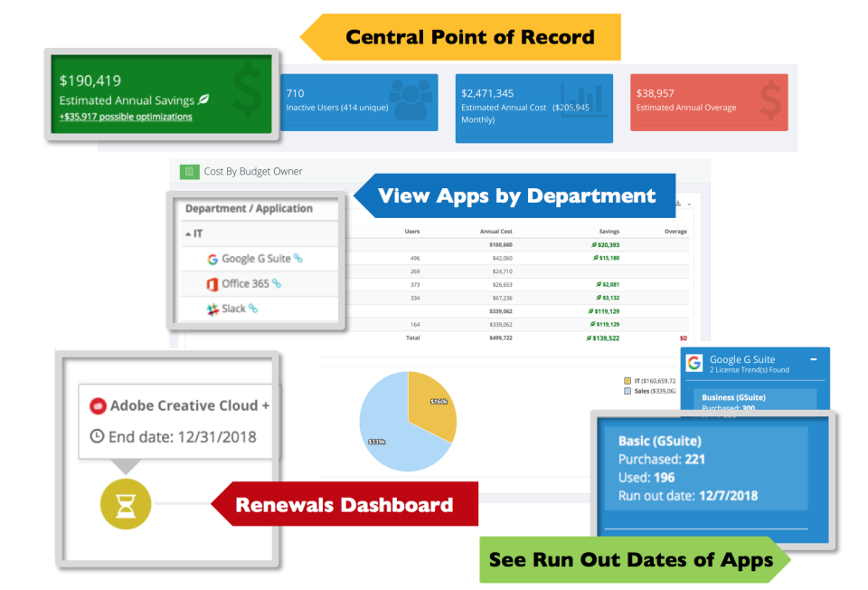Click the hourglass icon on Renewals Dashboard card
The width and height of the screenshot is (868, 590).
click(x=126, y=504)
